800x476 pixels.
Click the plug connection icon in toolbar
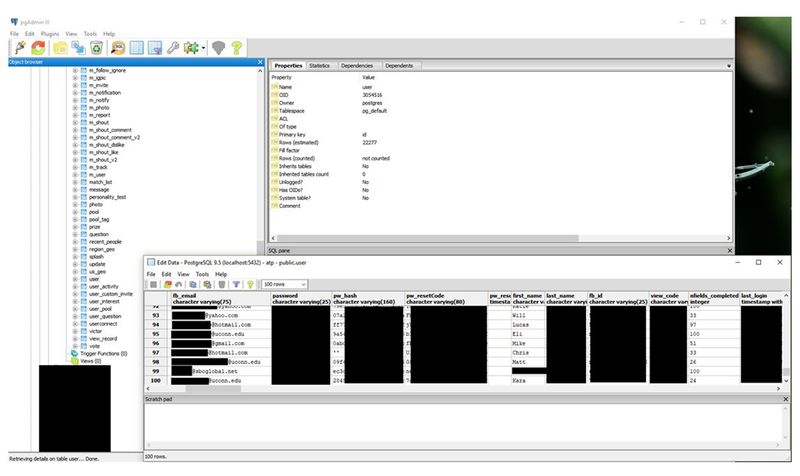coord(18,47)
